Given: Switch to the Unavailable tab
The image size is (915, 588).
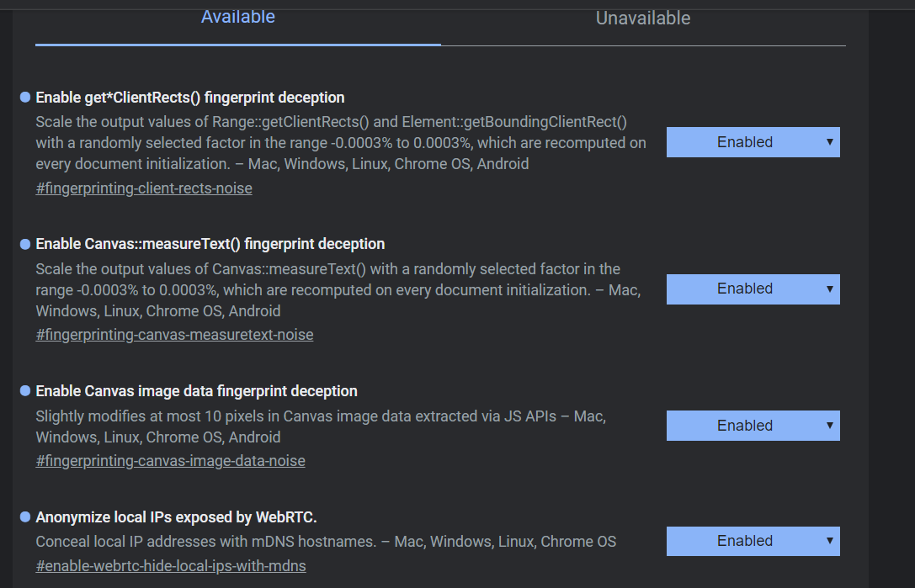Looking at the screenshot, I should [643, 19].
